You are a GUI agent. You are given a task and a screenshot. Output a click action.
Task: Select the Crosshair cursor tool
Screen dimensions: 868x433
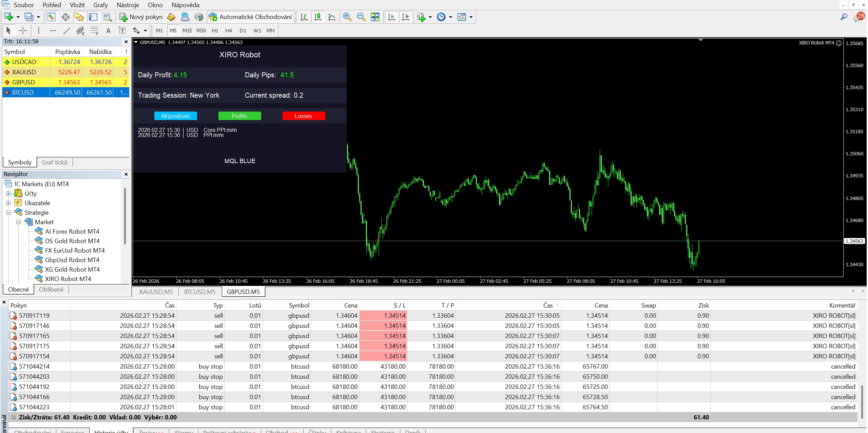[x=23, y=31]
